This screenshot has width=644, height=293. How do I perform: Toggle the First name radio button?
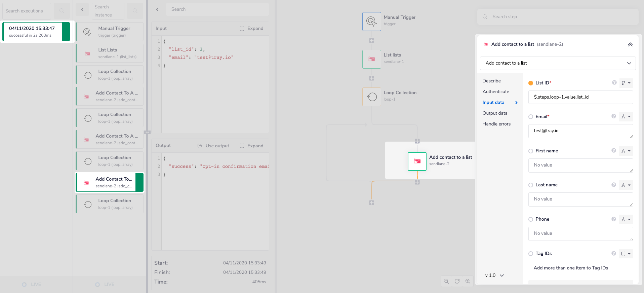pos(531,151)
